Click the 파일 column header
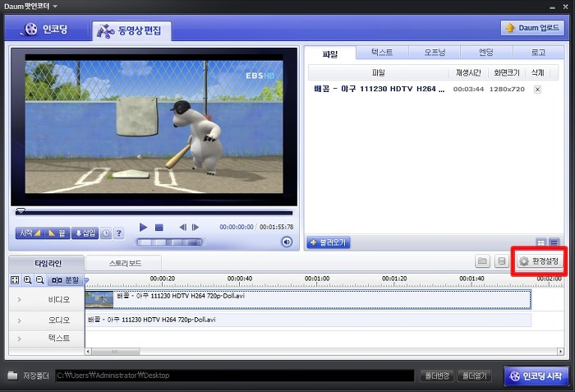This screenshot has height=392, width=575. click(378, 72)
